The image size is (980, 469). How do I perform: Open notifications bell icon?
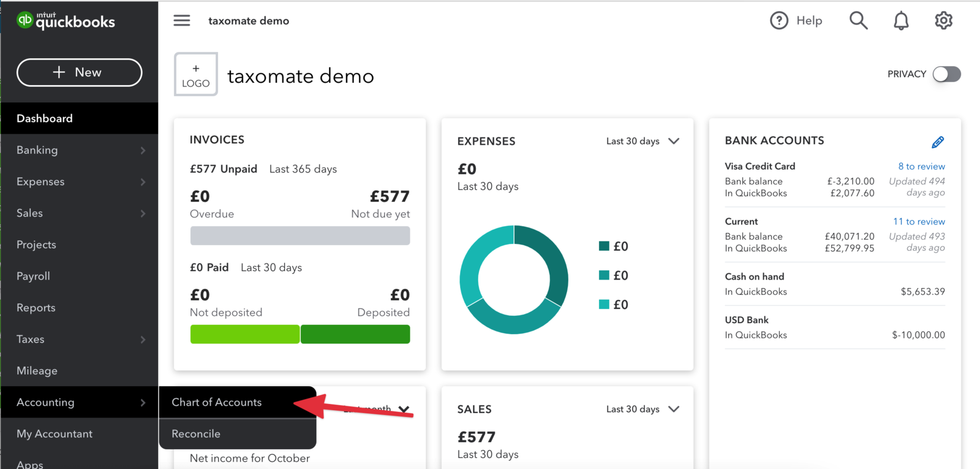click(x=901, y=20)
